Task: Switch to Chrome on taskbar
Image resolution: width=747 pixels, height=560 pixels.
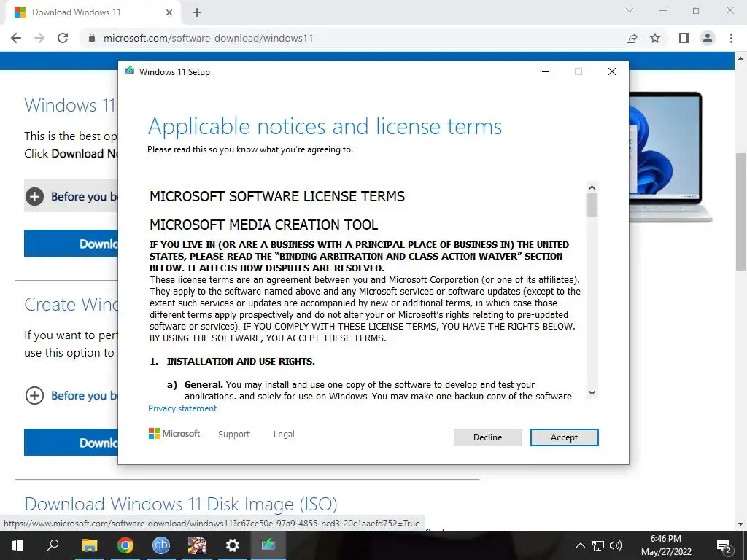Action: [125, 545]
